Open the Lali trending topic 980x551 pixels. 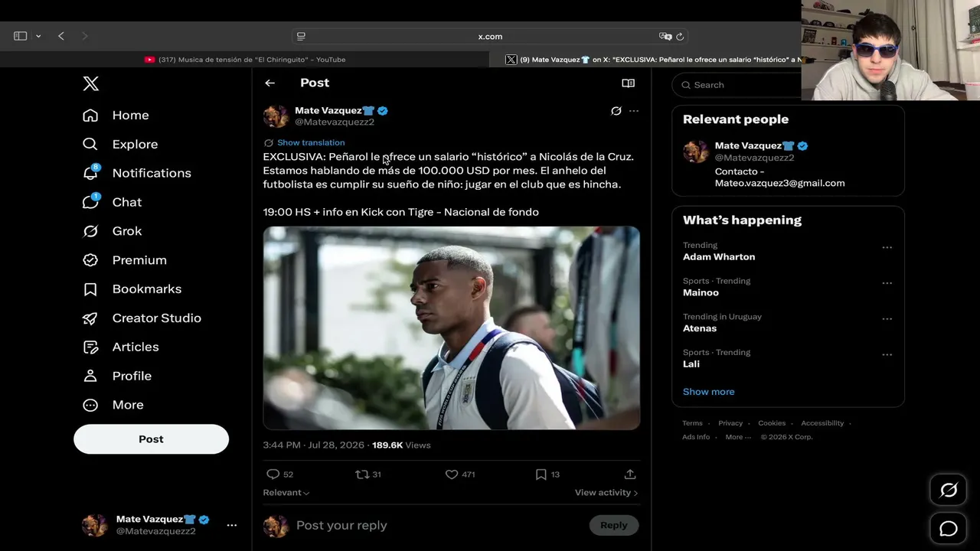tap(691, 364)
